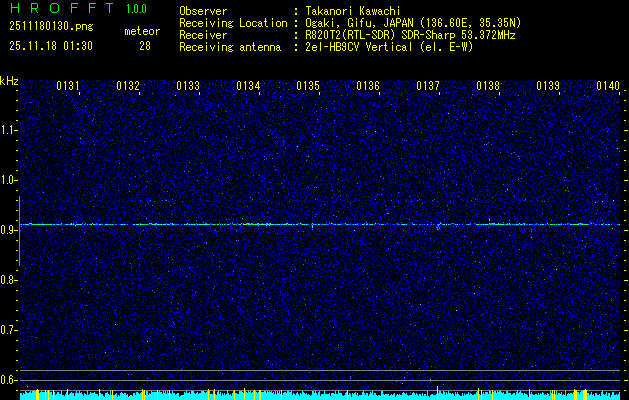This screenshot has width=629, height=400.
Task: Click the Observer label
Action: pos(203,11)
